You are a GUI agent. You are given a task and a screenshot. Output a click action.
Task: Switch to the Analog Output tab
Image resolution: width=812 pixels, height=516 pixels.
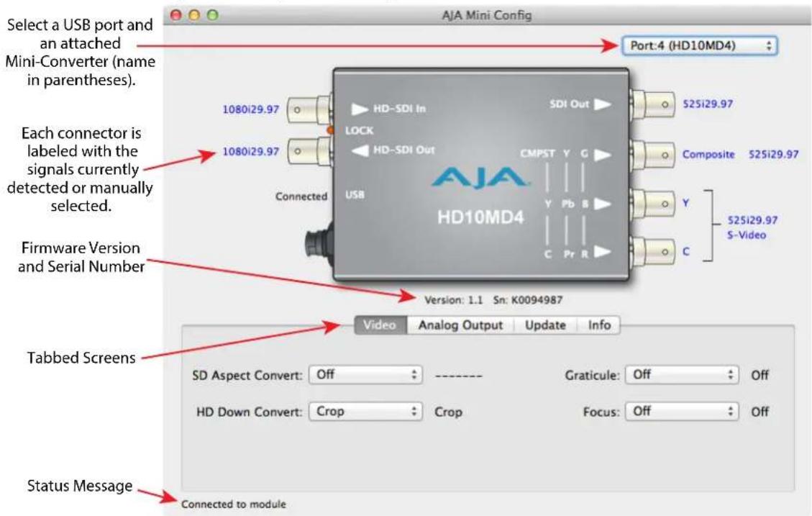(x=460, y=325)
